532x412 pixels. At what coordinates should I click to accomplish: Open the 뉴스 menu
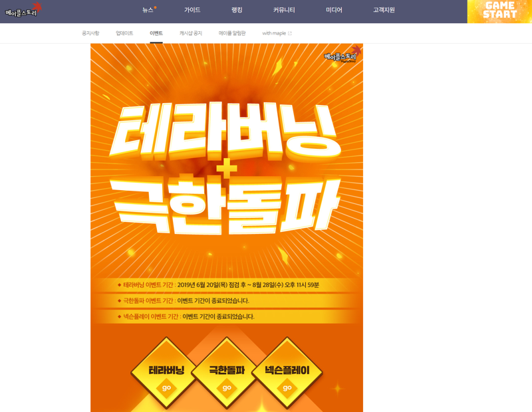(x=148, y=10)
